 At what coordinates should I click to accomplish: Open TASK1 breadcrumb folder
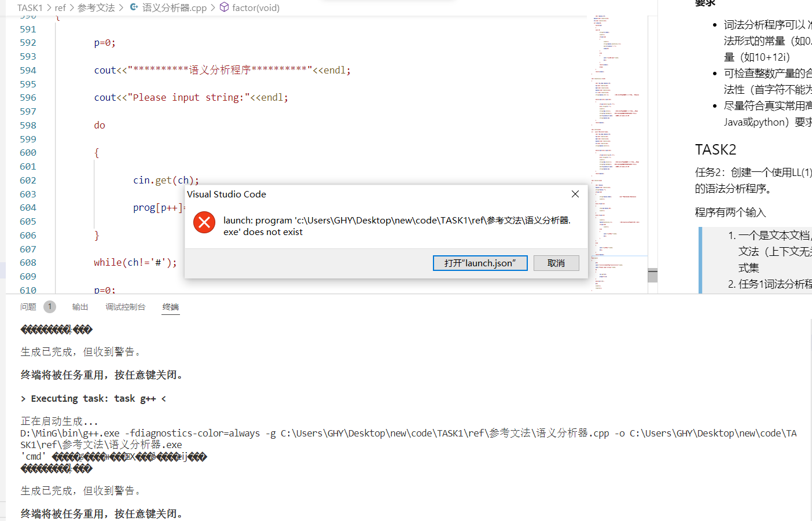30,8
